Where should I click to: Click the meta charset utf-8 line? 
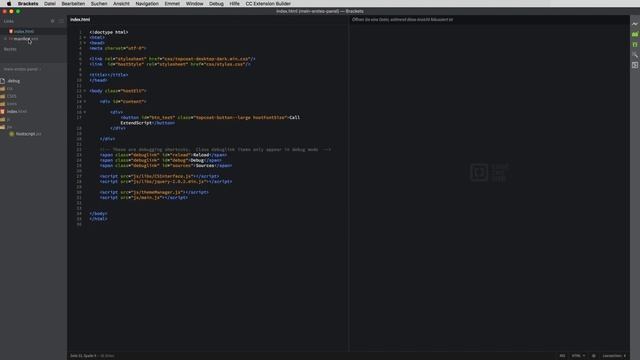point(118,48)
